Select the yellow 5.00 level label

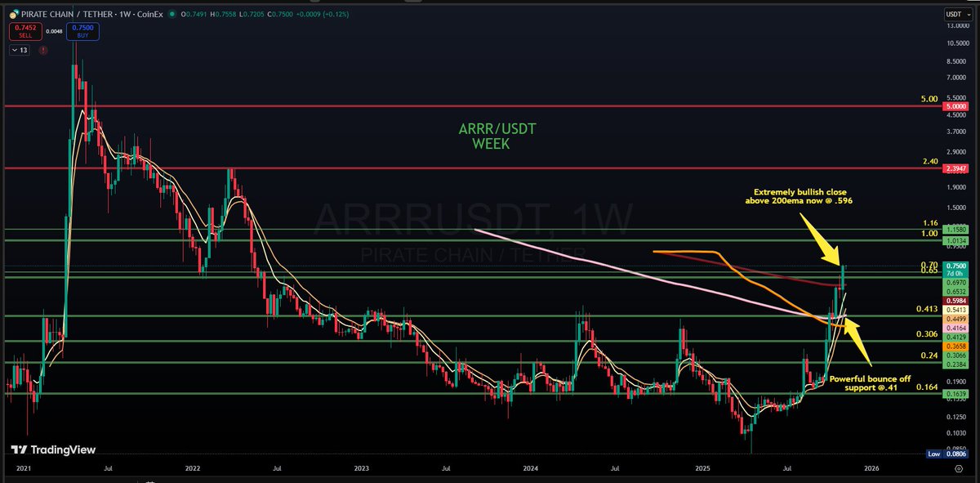point(929,99)
